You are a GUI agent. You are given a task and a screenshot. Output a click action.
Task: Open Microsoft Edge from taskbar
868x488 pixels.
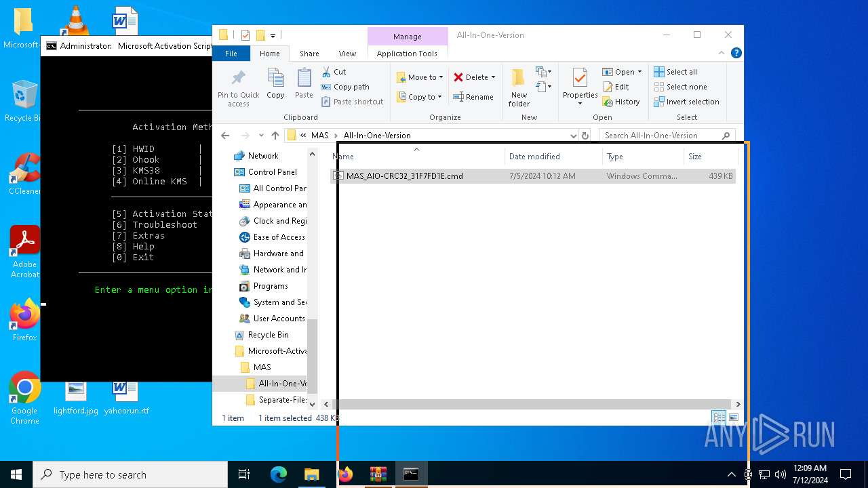point(279,474)
